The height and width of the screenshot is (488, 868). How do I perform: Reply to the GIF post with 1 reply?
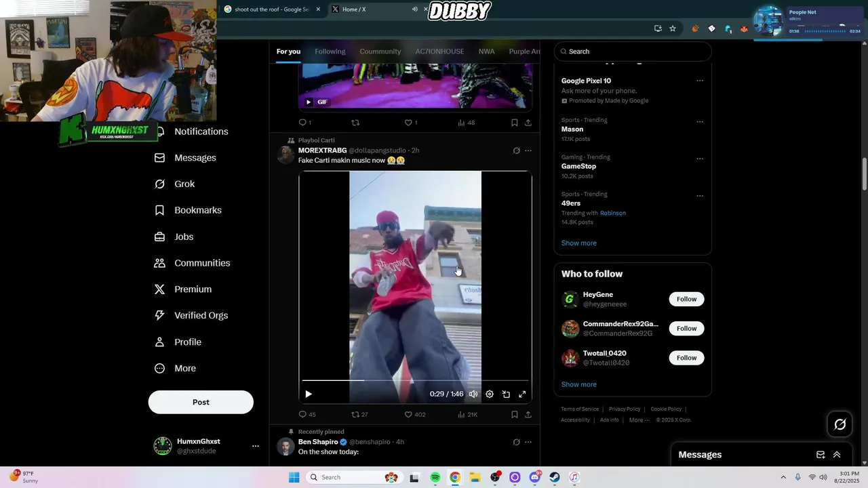304,123
